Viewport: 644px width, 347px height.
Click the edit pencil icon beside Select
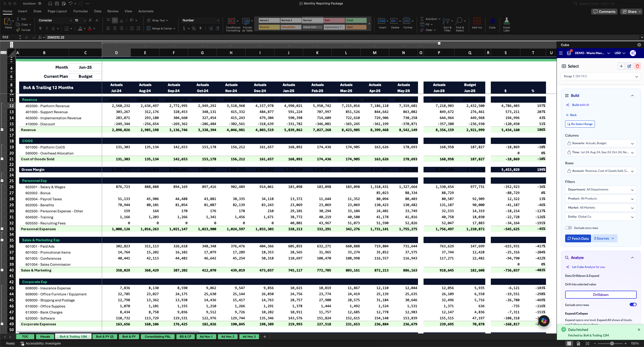pyautogui.click(x=629, y=66)
